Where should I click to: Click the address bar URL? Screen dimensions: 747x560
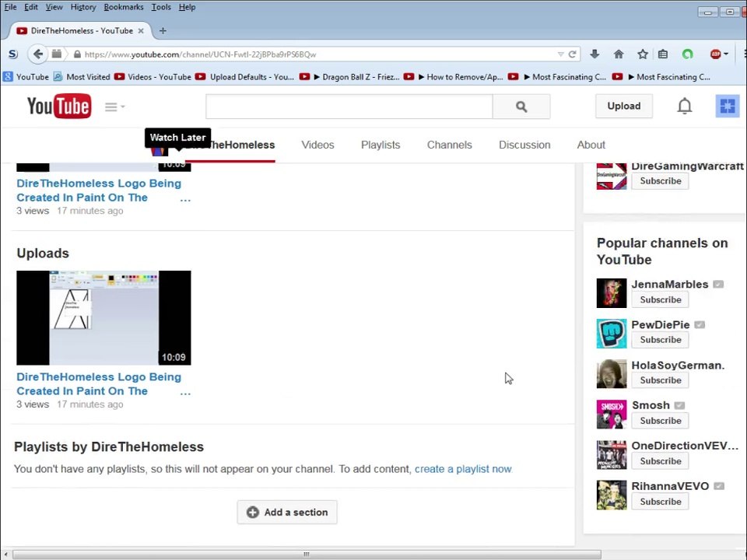[200, 54]
